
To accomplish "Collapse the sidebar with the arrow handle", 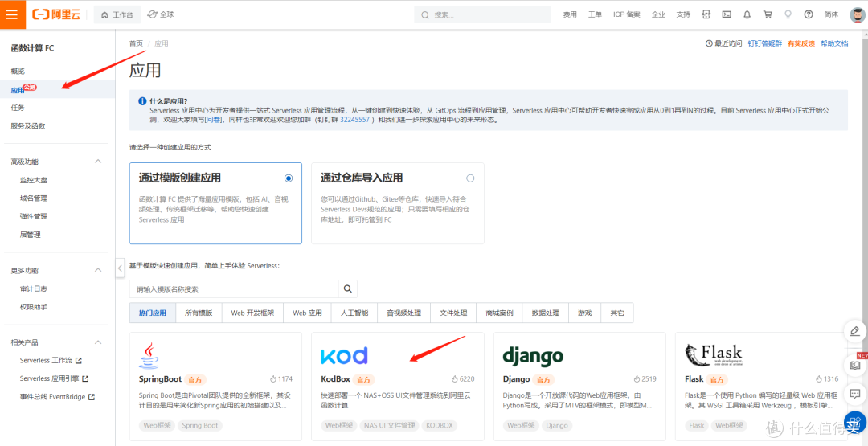I will tap(120, 268).
